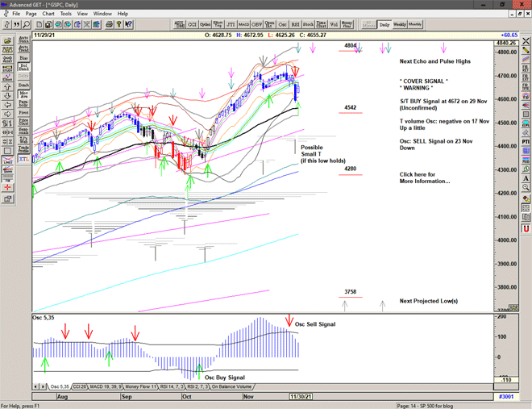Expand the File menu
This screenshot has width=532, height=409.
click(x=16, y=14)
